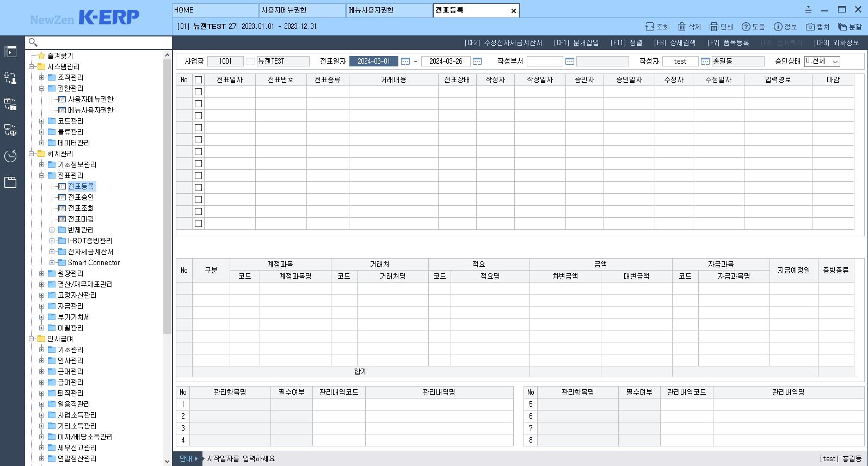The height and width of the screenshot is (466, 868).
Task: Click the 작성부서 lookup icon
Action: click(x=570, y=62)
